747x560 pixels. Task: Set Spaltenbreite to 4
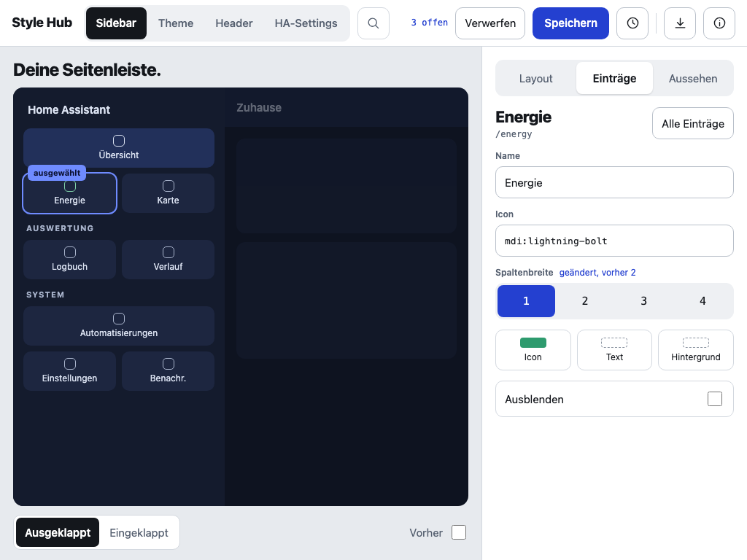click(x=703, y=301)
